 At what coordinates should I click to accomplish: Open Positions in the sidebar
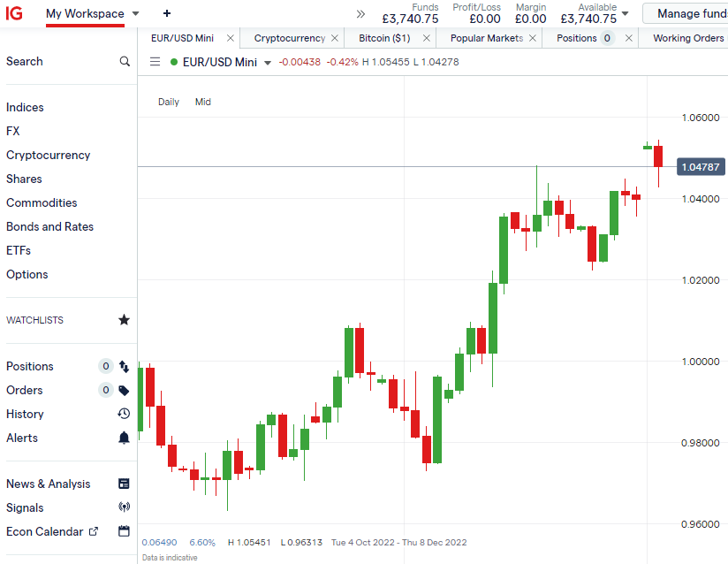point(30,367)
